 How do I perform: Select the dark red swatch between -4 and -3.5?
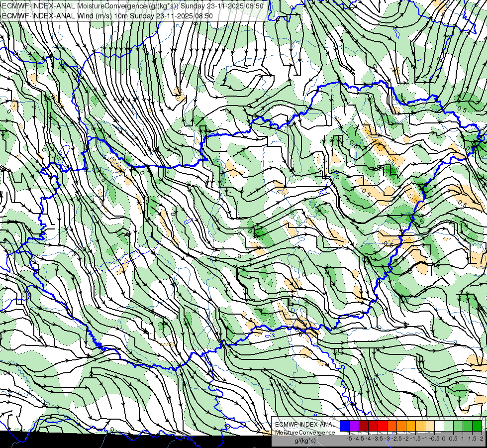pos(373,426)
